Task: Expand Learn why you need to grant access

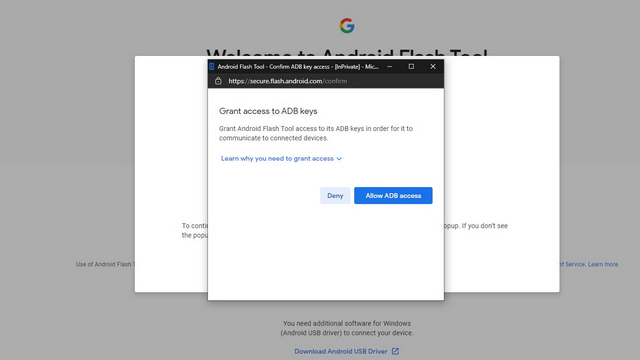Action: click(x=281, y=158)
